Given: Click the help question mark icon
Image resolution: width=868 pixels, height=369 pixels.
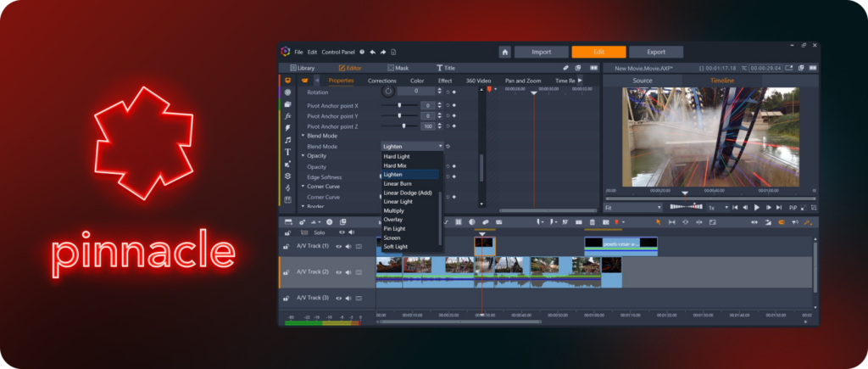Looking at the screenshot, I should 362,52.
